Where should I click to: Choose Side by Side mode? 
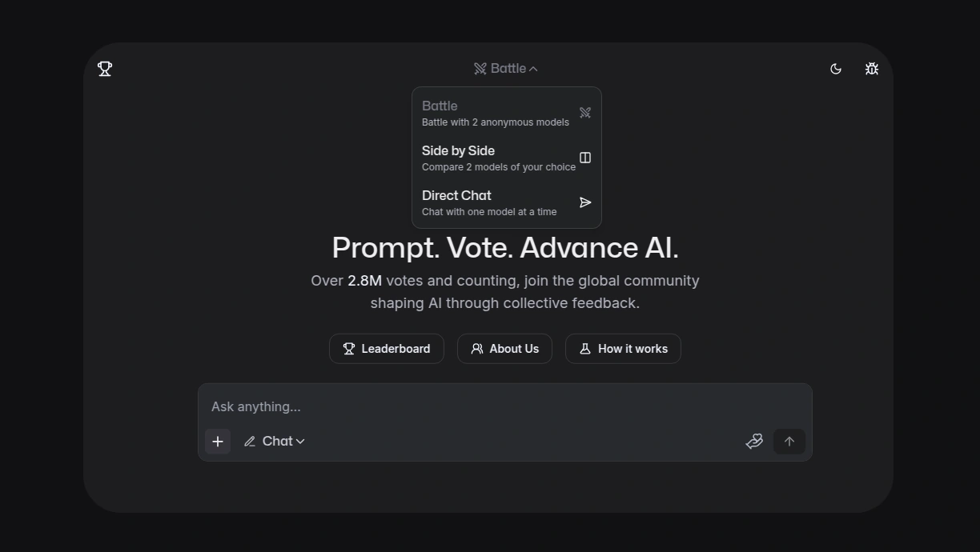click(507, 158)
